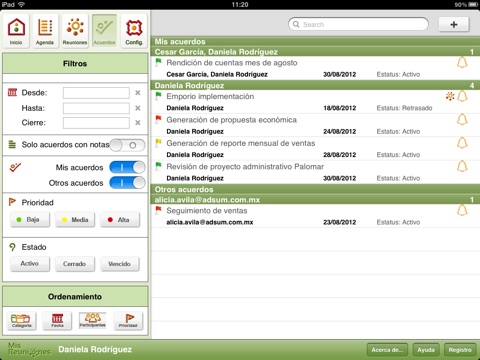Click the Registro button
The image size is (480, 360).
pos(460,350)
